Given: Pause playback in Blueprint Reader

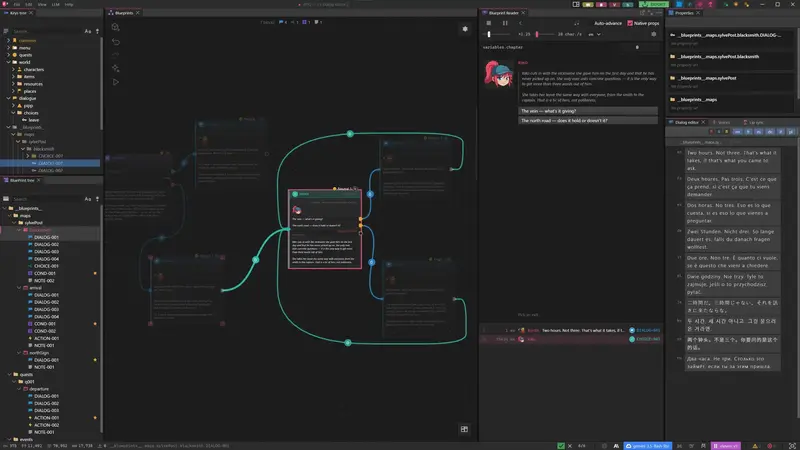Looking at the screenshot, I should click(505, 23).
